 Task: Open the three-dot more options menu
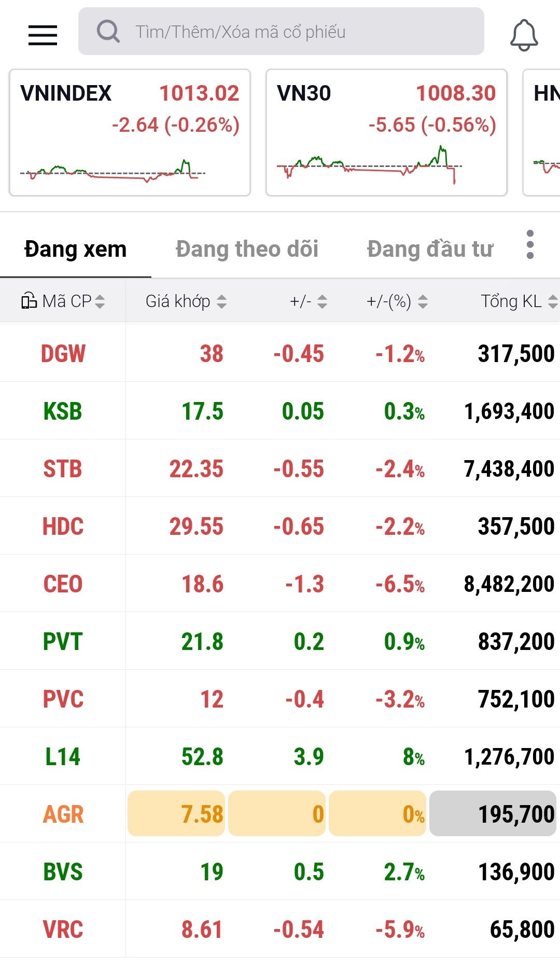coord(529,244)
